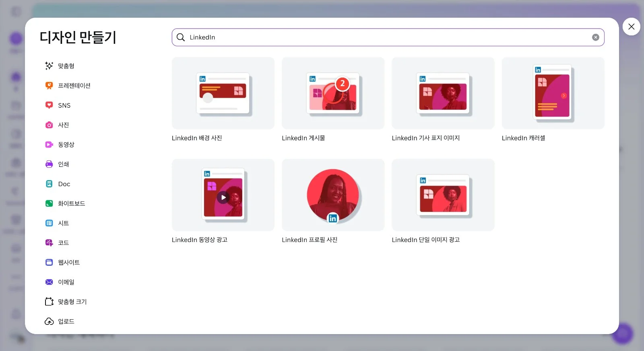Open the LinkedIn 게시물 thumbnail

333,93
